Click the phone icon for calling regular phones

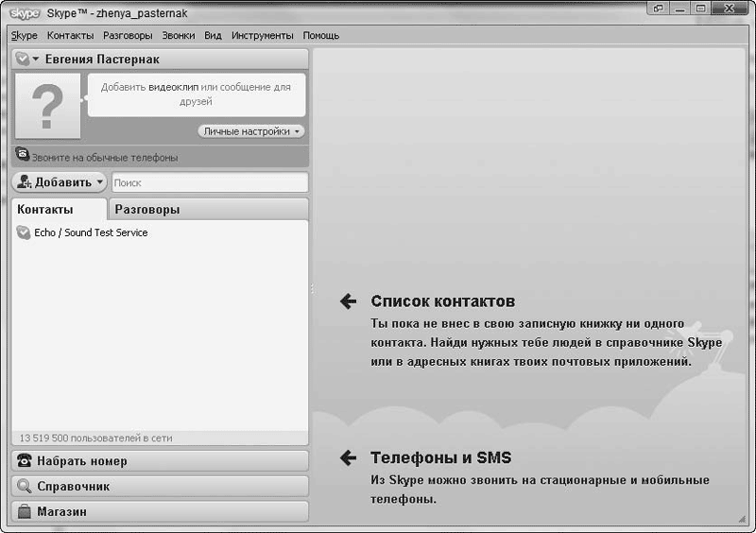pyautogui.click(x=23, y=157)
